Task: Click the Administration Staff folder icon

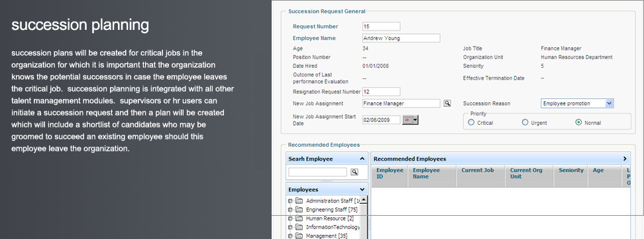Action: coord(299,200)
